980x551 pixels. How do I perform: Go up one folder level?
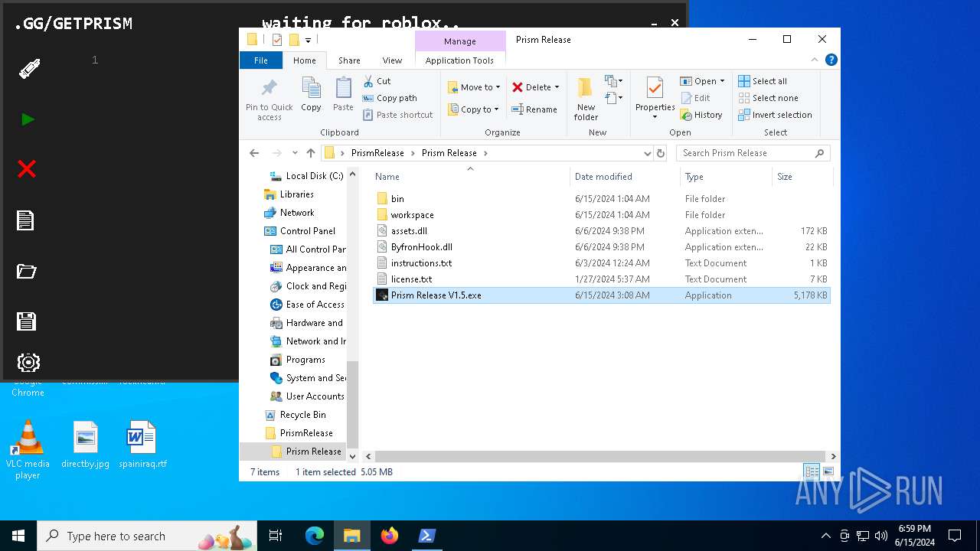311,153
